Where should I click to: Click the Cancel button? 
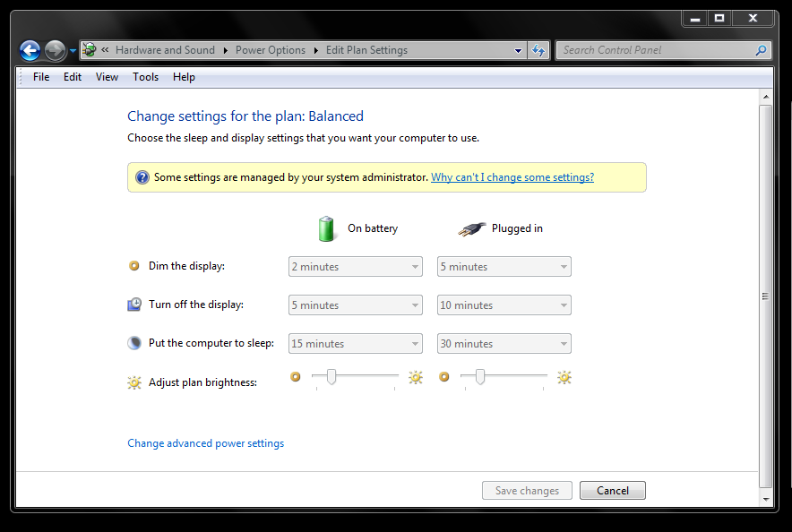pyautogui.click(x=613, y=490)
